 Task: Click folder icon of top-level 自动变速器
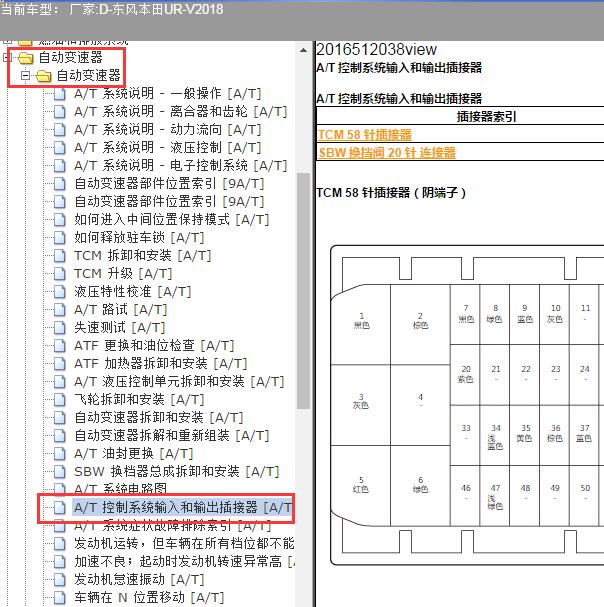(26, 58)
